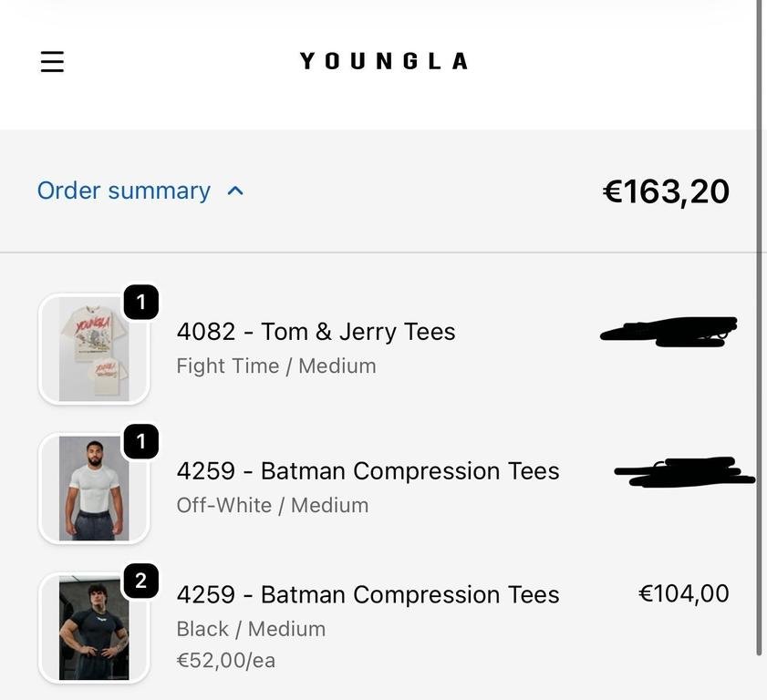The height and width of the screenshot is (700, 767).
Task: Click quantity badge 2 on Black tee
Action: tap(140, 581)
